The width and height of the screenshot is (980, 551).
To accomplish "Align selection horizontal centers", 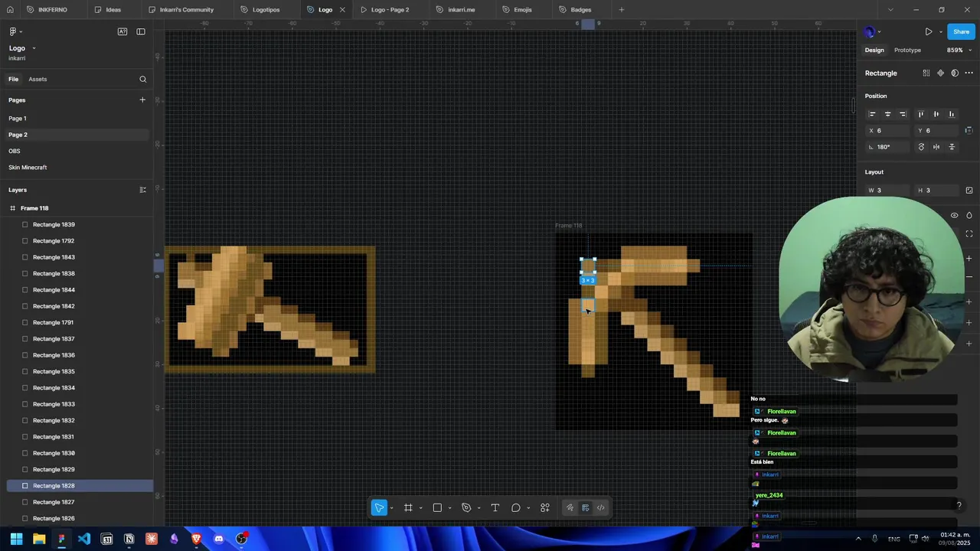I will (x=887, y=114).
